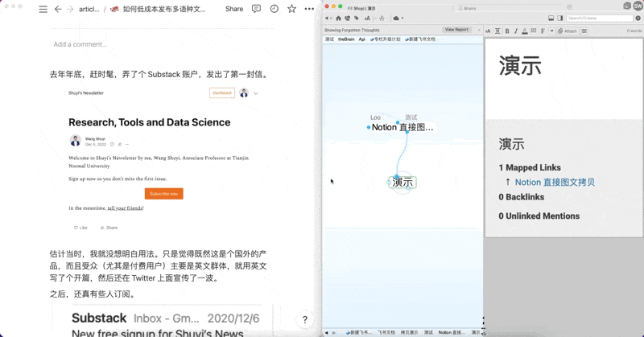The image size is (644, 337).
Task: Click 飞书文档 in the history bar
Action: 386,332
